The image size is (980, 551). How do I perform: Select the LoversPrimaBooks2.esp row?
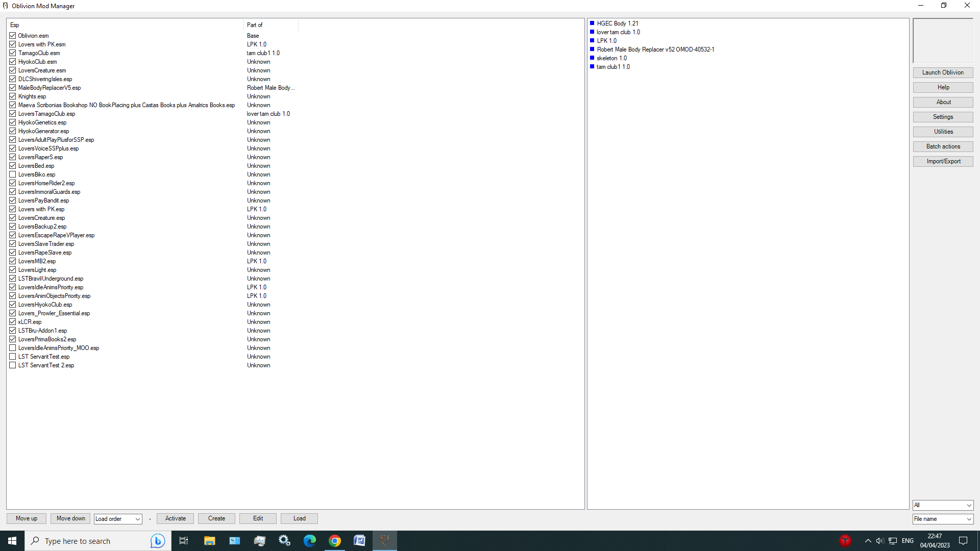click(47, 339)
